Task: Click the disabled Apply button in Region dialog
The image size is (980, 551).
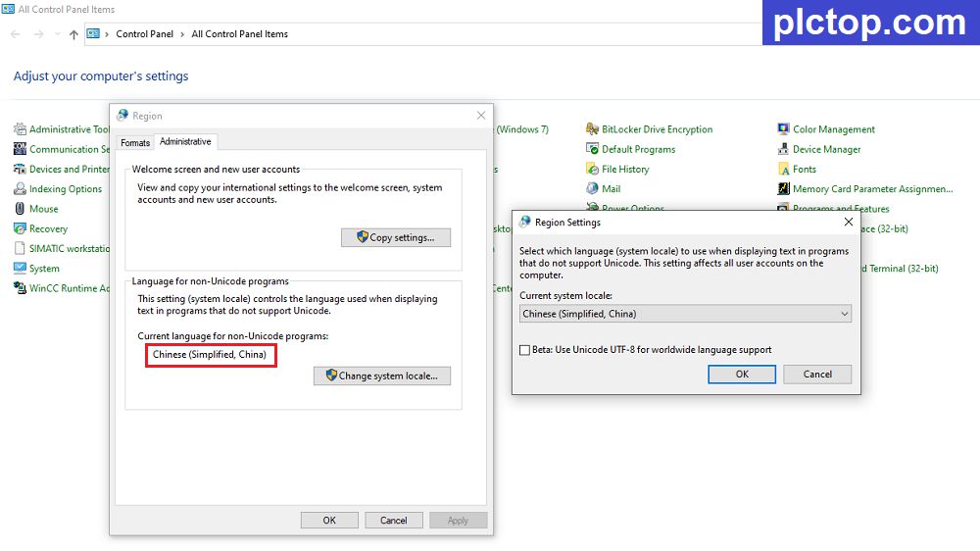Action: coord(458,521)
